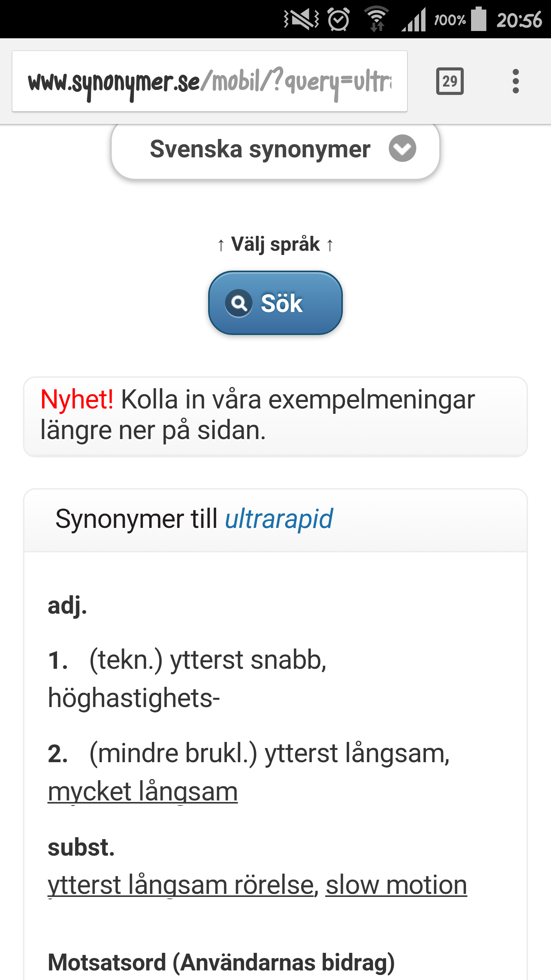Tap the magnifying glass icon in Sök button
The height and width of the screenshot is (980, 551).
(x=239, y=303)
